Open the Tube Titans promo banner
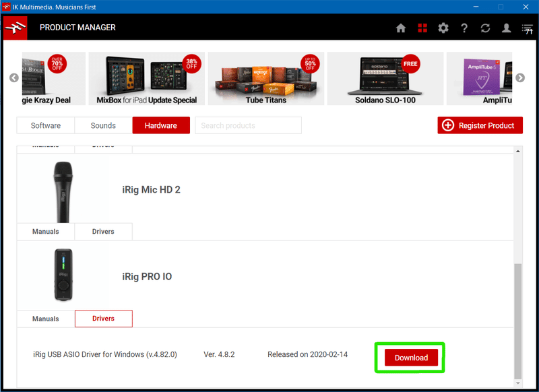Viewport: 539px width, 392px height. 266,78
